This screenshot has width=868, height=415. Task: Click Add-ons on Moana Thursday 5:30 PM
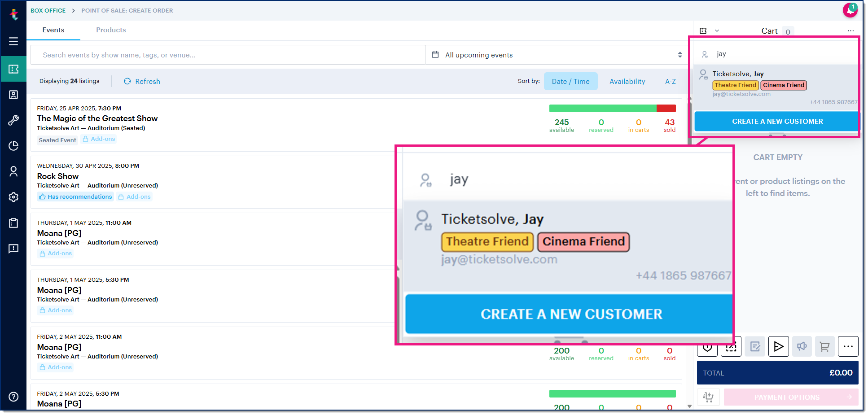[56, 310]
